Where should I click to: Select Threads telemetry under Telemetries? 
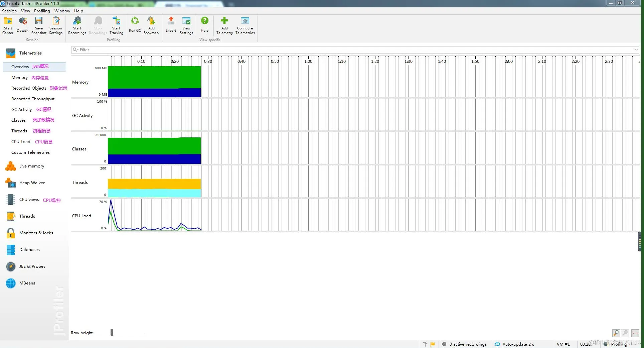click(19, 131)
